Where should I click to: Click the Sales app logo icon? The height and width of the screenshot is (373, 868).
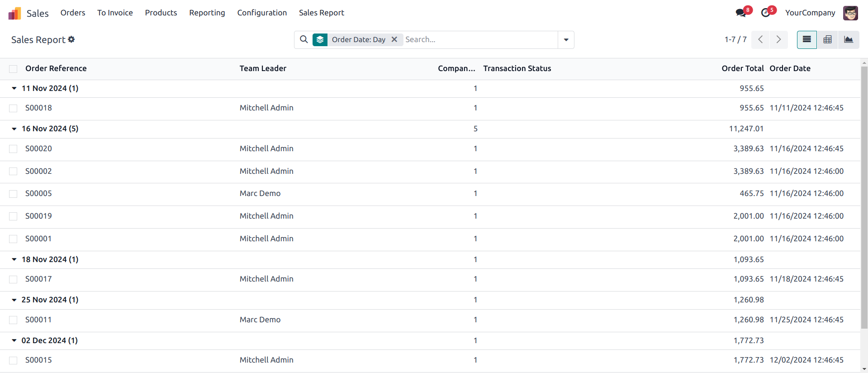[14, 13]
